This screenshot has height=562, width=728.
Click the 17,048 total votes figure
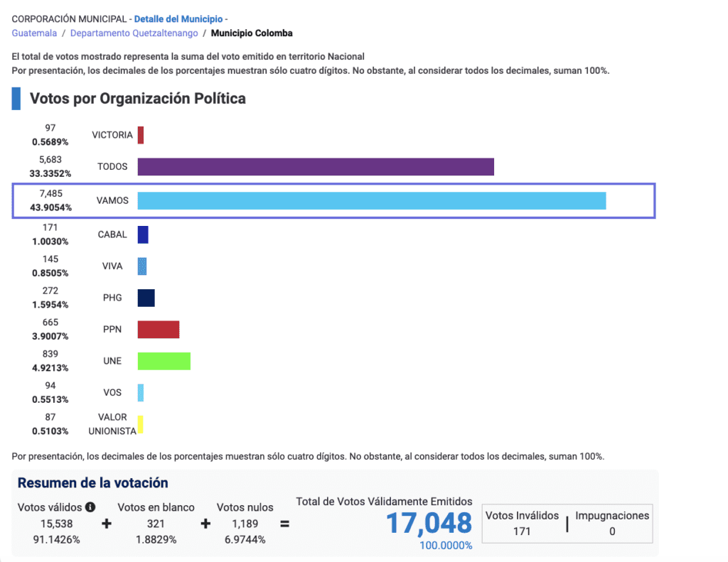click(429, 524)
